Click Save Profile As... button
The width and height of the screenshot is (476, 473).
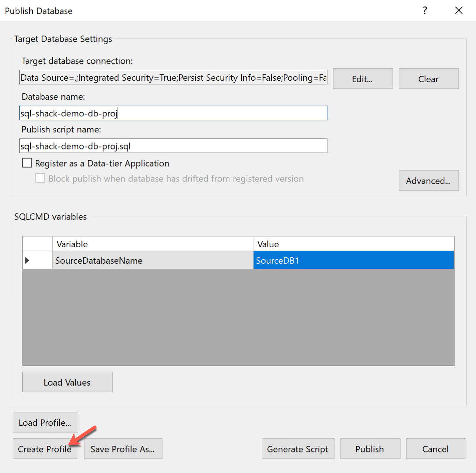click(123, 449)
